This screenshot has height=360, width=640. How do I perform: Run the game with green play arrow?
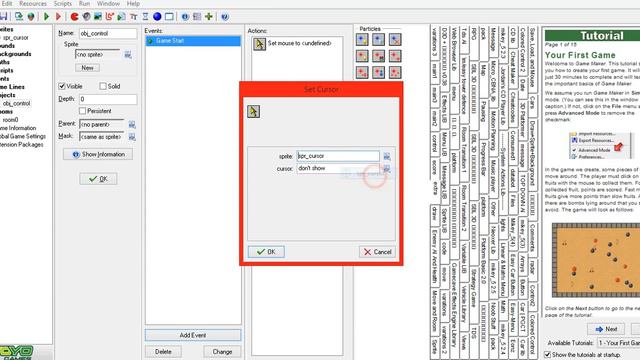tap(46, 16)
